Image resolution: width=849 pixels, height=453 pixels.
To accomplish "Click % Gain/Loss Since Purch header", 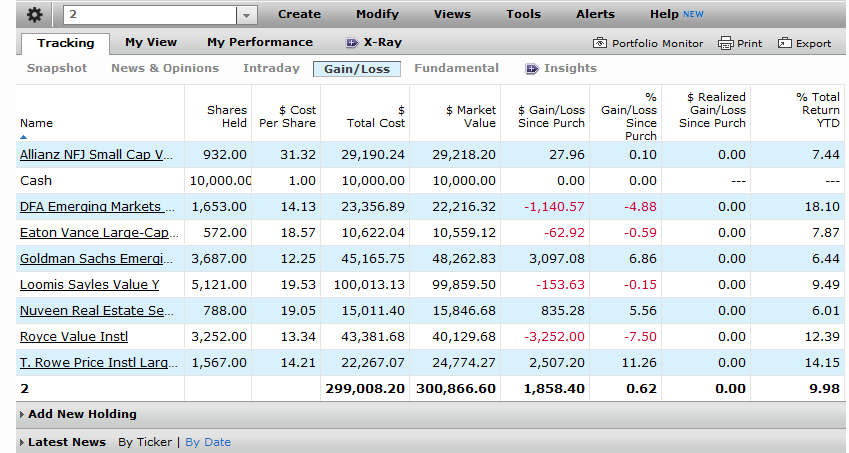I will [629, 116].
